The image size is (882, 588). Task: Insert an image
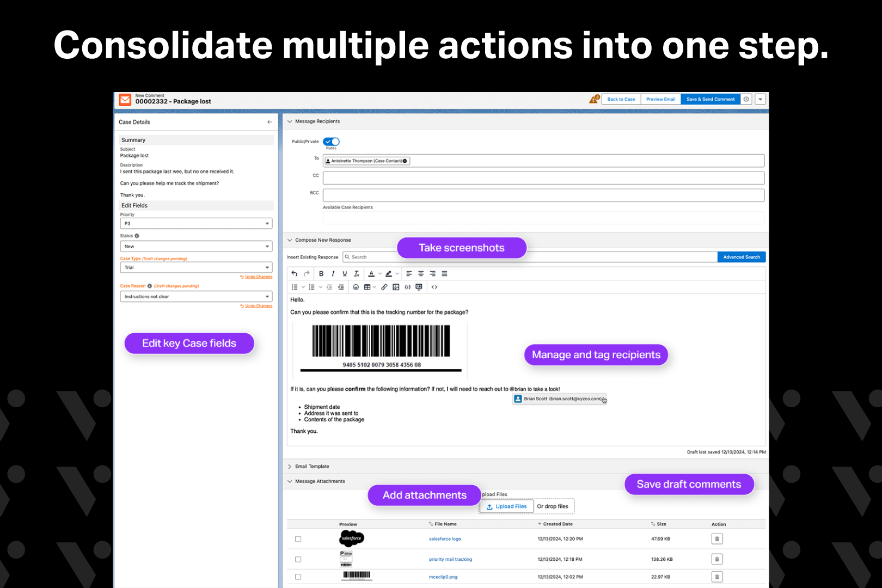point(396,287)
